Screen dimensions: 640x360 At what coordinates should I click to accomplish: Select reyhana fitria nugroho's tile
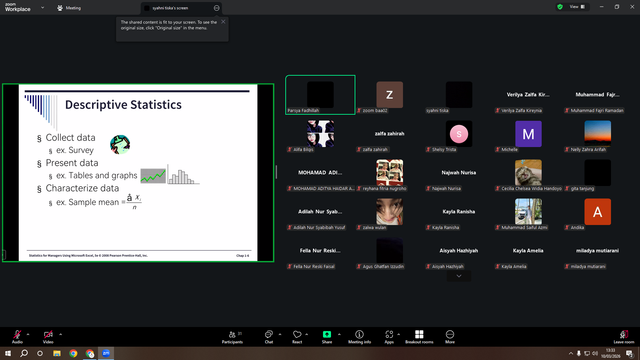tap(390, 173)
